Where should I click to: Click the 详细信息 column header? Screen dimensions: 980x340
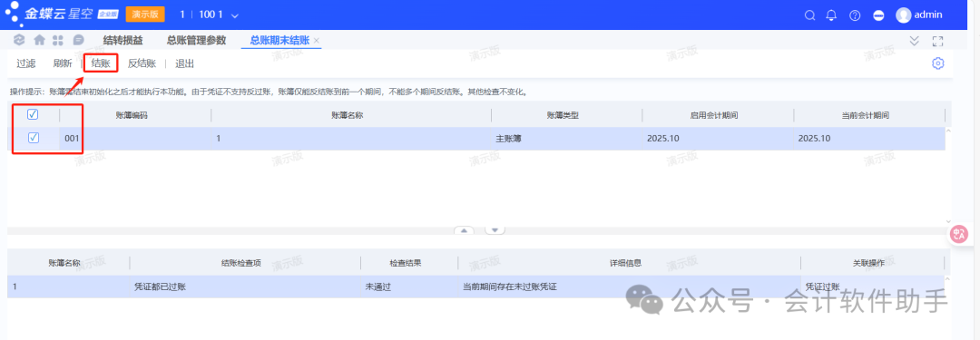coord(625,263)
